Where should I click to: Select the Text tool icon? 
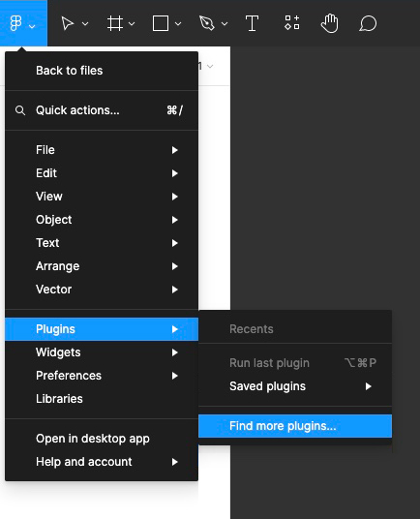click(252, 23)
